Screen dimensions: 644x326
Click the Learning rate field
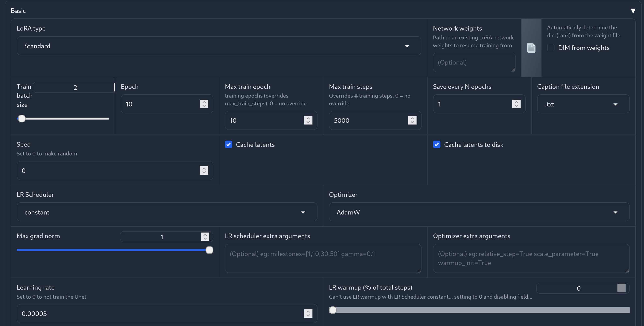pos(167,313)
